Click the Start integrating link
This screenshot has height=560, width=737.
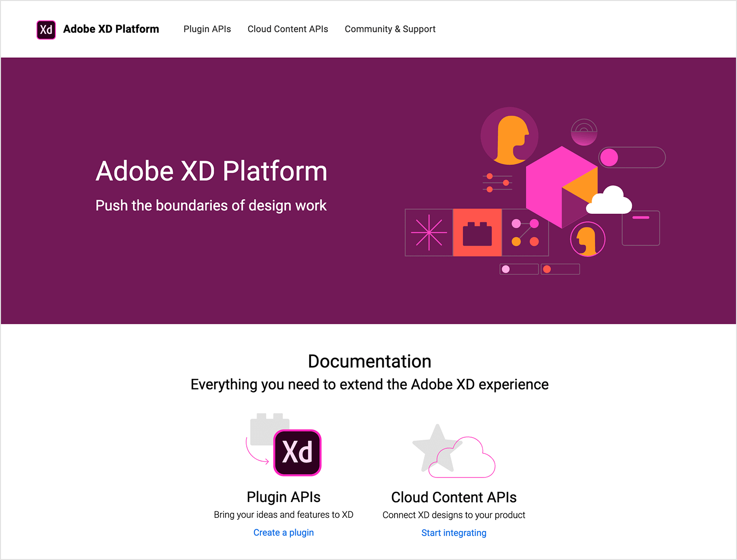(x=454, y=533)
